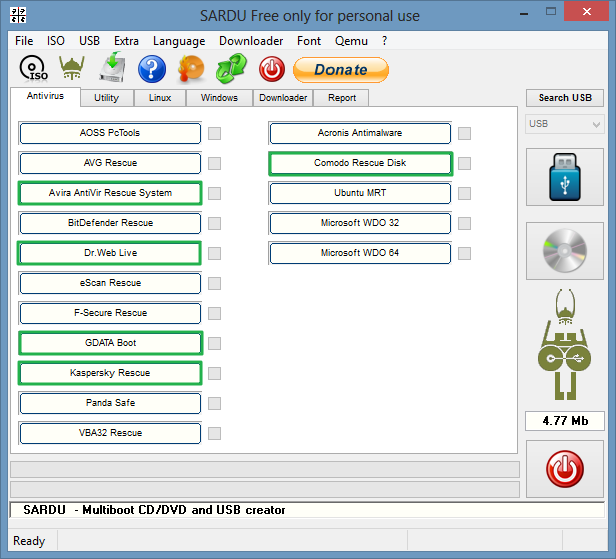616x559 pixels.
Task: Open the ? help menu
Action: [x=384, y=41]
